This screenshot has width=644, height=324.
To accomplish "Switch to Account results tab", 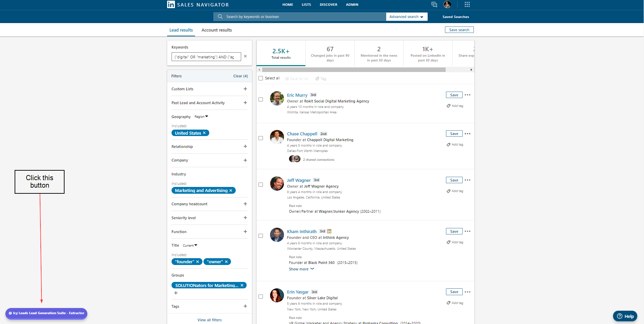I will [217, 30].
